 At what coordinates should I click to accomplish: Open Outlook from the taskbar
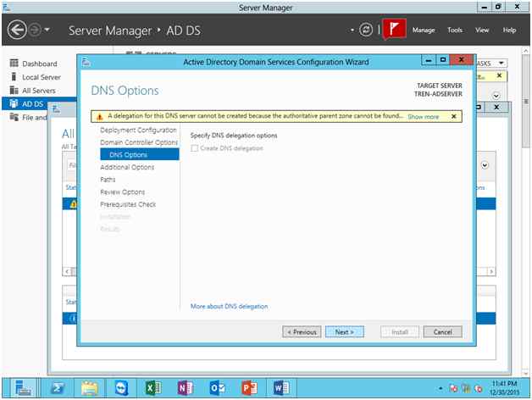(x=217, y=388)
